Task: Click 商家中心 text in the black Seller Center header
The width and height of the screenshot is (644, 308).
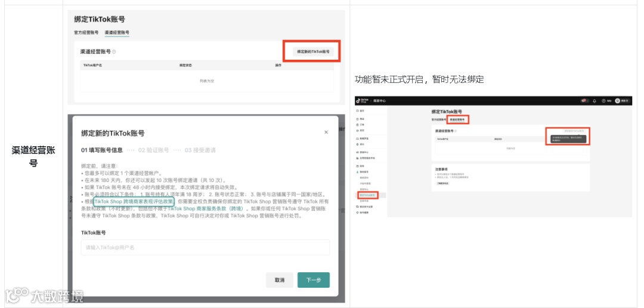Action: pos(379,101)
